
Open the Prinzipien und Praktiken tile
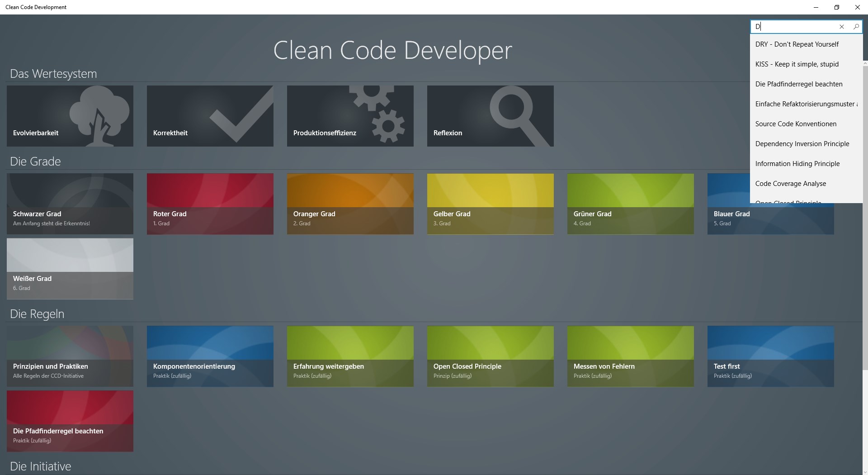(70, 356)
